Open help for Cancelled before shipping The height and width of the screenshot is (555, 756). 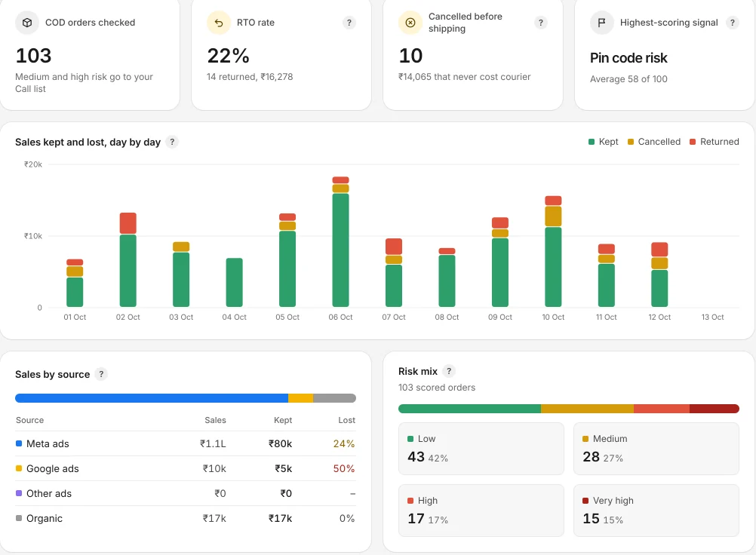[540, 23]
